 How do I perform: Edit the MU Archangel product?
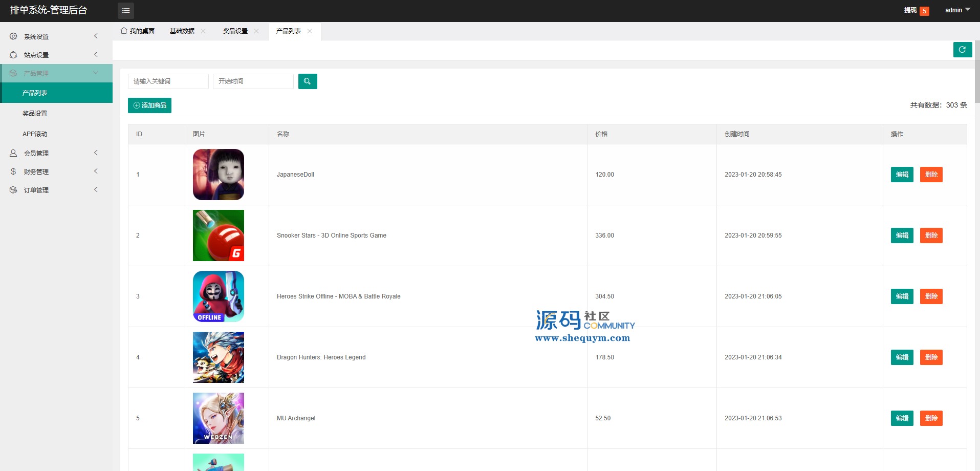point(902,418)
